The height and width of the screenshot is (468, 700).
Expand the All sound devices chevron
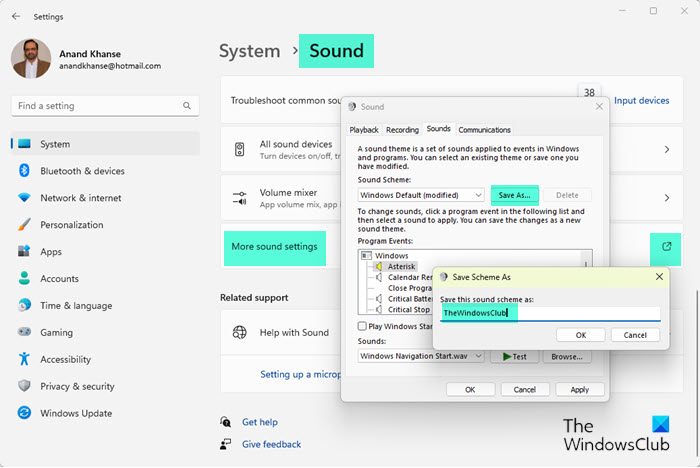coord(667,149)
